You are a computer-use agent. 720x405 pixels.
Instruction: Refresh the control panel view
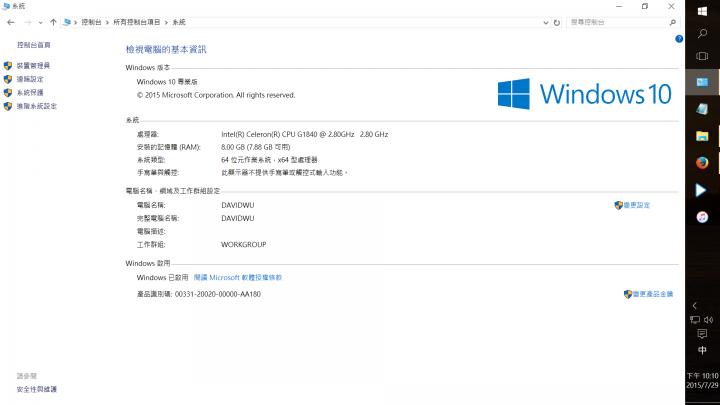pos(557,22)
